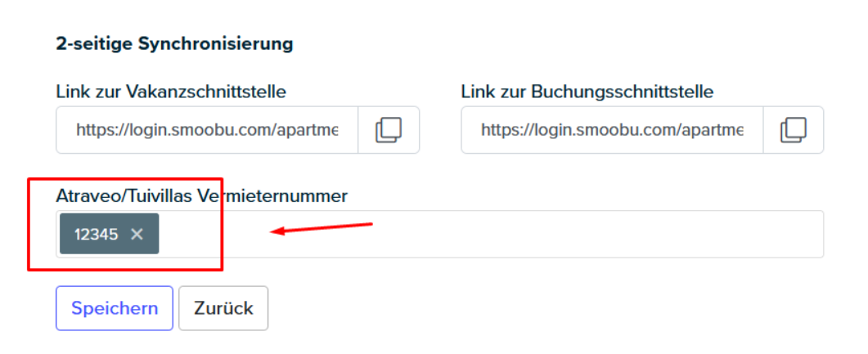Save settings with the Speichern button
The width and height of the screenshot is (868, 354).
pyautogui.click(x=115, y=308)
